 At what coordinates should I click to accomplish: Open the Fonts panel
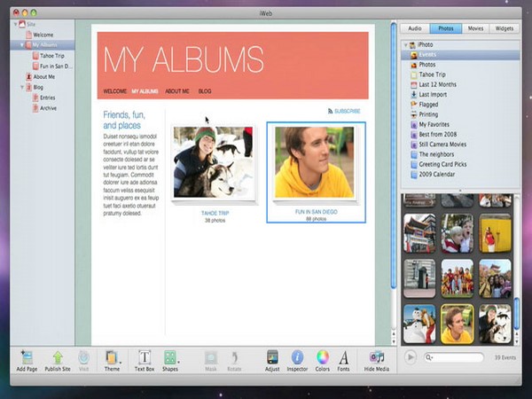point(343,357)
